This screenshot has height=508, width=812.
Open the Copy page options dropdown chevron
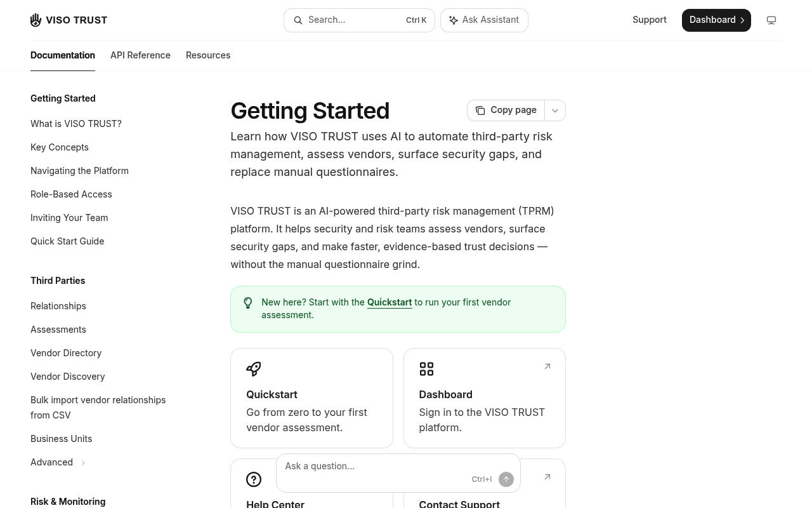pos(555,110)
